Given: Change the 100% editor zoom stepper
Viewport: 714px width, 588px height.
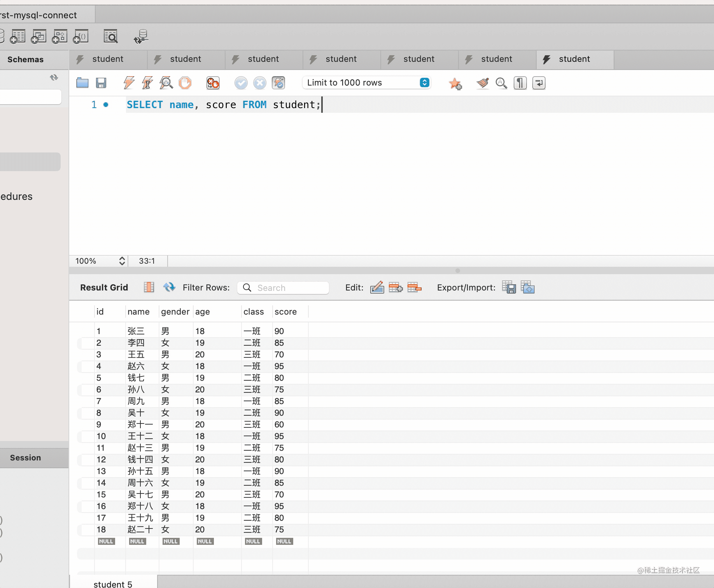Looking at the screenshot, I should pyautogui.click(x=122, y=261).
